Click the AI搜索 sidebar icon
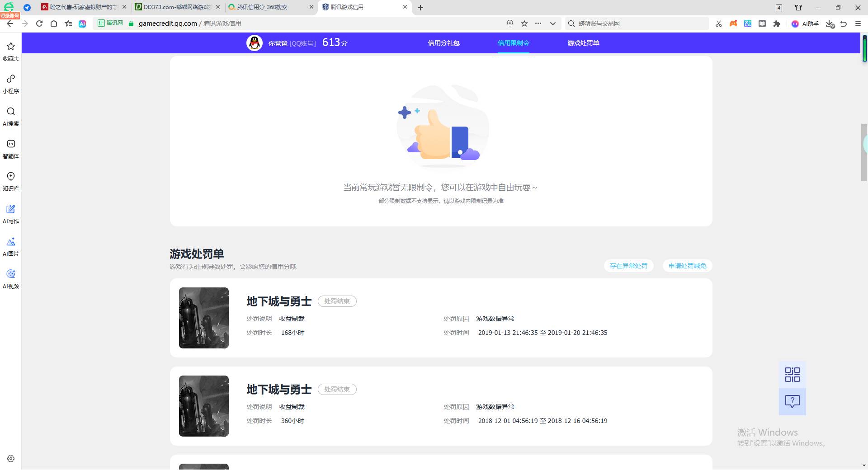868x470 pixels. (x=11, y=116)
